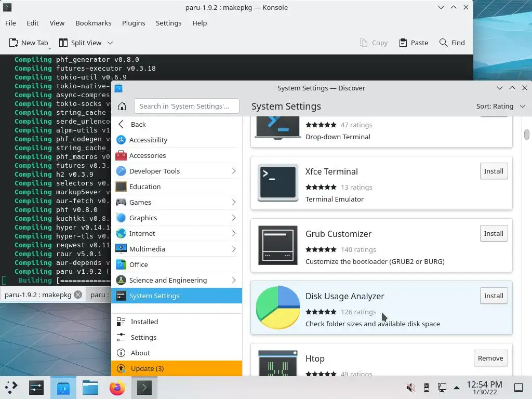Click the Multimedia category icon
The image size is (532, 399).
click(121, 249)
